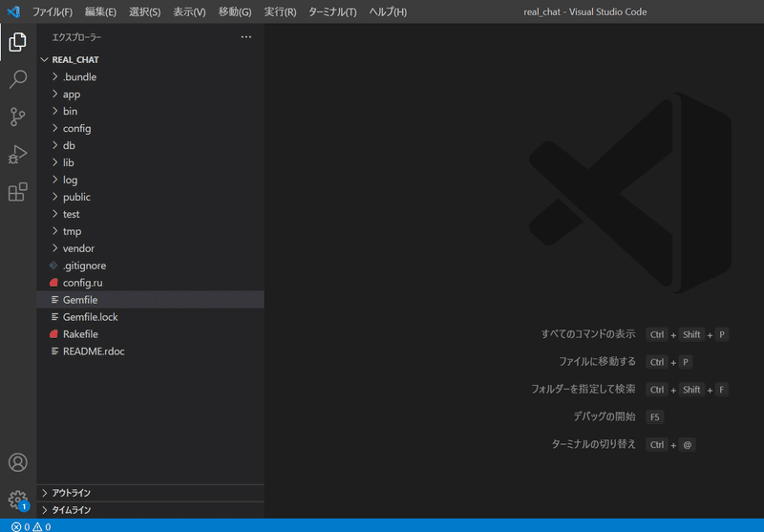Image resolution: width=764 pixels, height=532 pixels.
Task: Expand the vendor folder
Action: tap(55, 248)
